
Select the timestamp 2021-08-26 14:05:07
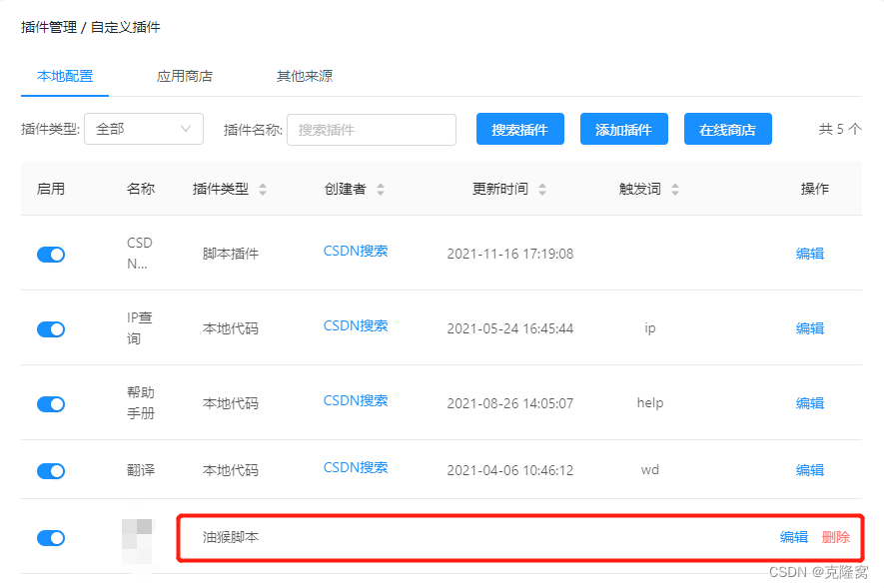510,404
